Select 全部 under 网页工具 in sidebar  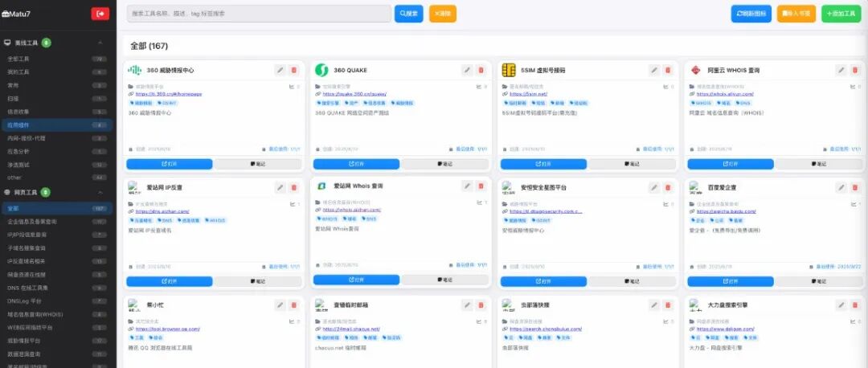pyautogui.click(x=57, y=209)
